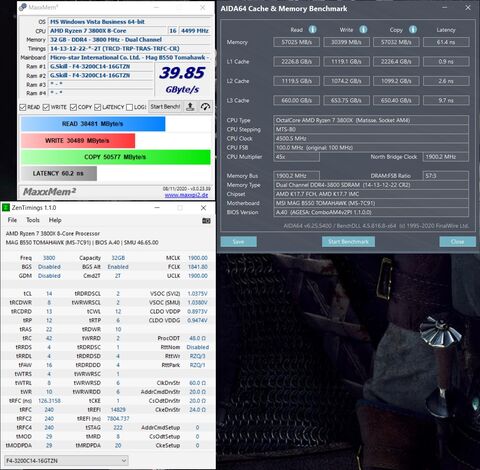
Task: Click ZenTimings screenshot camera icon
Action: pyautogui.click(x=206, y=220)
